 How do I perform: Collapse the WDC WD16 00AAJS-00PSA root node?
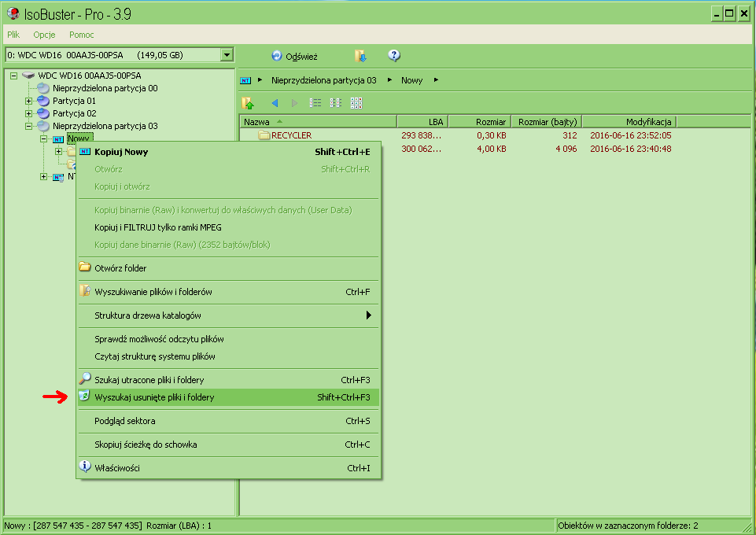click(x=14, y=76)
